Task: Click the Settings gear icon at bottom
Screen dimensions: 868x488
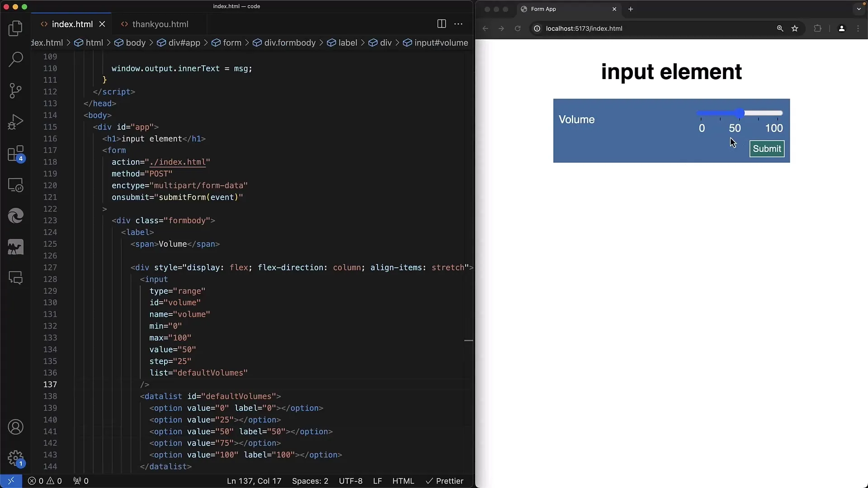Action: coord(16,458)
